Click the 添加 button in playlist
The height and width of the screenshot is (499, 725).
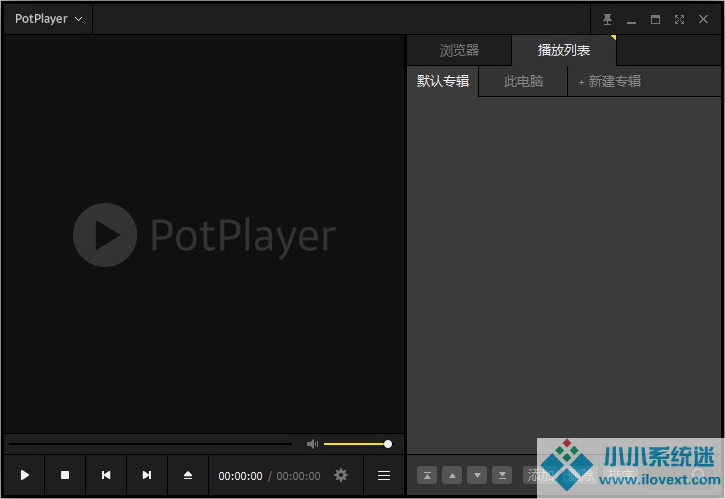coord(539,475)
